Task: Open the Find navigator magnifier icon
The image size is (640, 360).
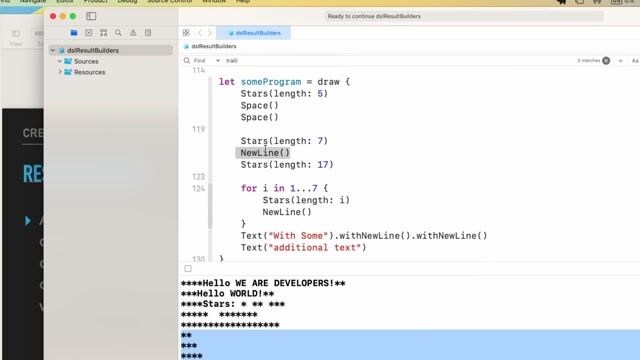Action: [118, 33]
